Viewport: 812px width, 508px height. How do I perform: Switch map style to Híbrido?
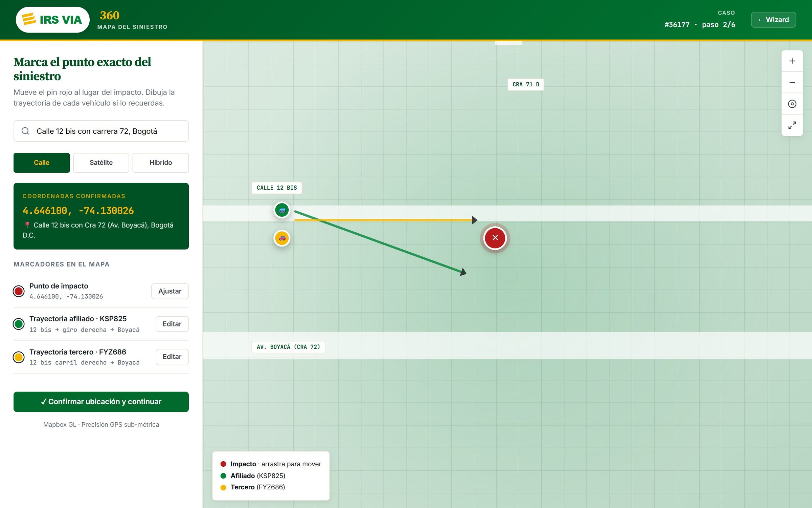click(161, 163)
